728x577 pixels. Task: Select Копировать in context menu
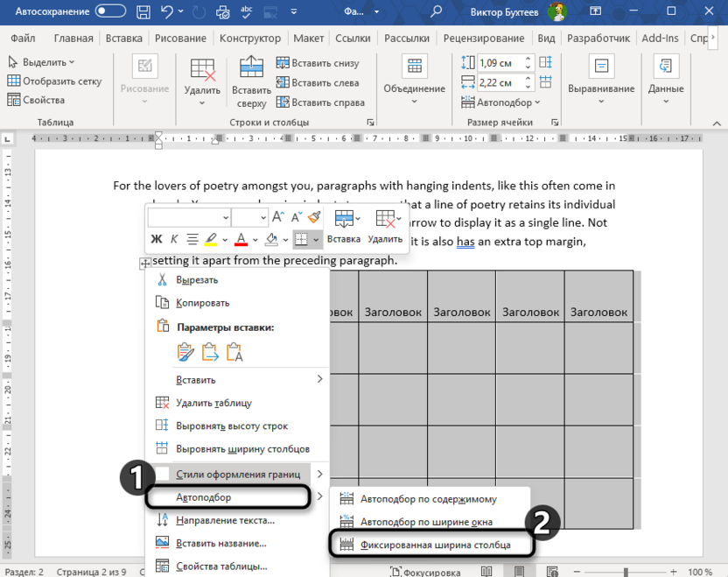tap(237, 303)
